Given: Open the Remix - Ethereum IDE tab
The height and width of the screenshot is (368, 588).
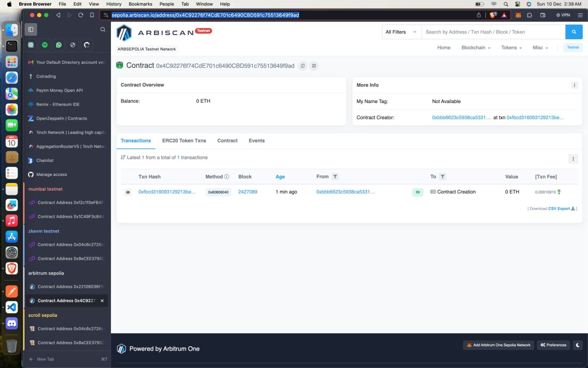Looking at the screenshot, I should (x=67, y=105).
